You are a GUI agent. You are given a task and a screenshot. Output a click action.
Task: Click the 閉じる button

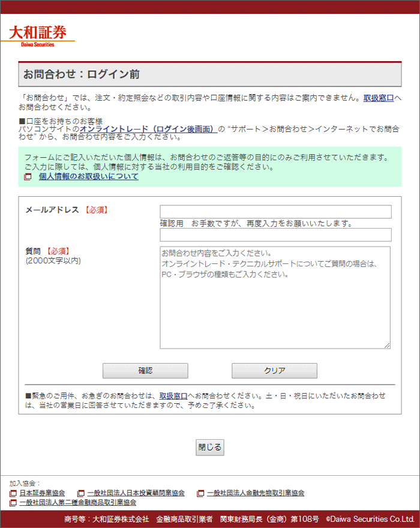click(210, 448)
